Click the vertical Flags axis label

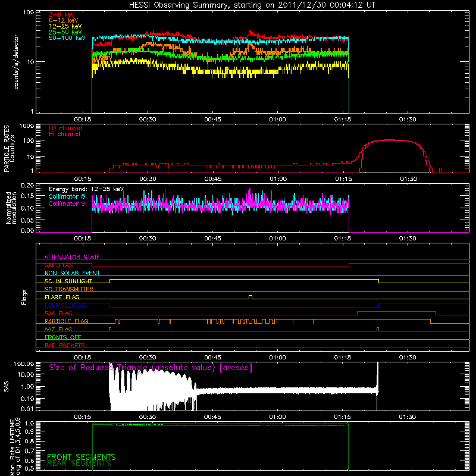pyautogui.click(x=24, y=297)
